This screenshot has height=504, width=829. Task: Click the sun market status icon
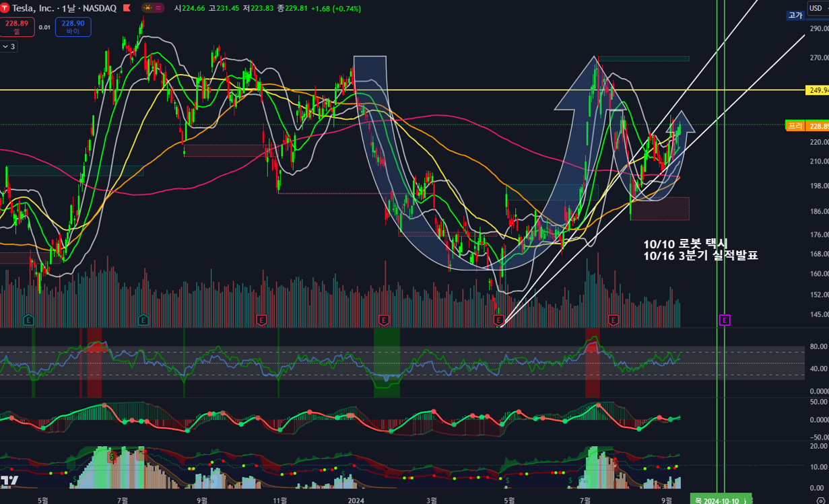[148, 8]
